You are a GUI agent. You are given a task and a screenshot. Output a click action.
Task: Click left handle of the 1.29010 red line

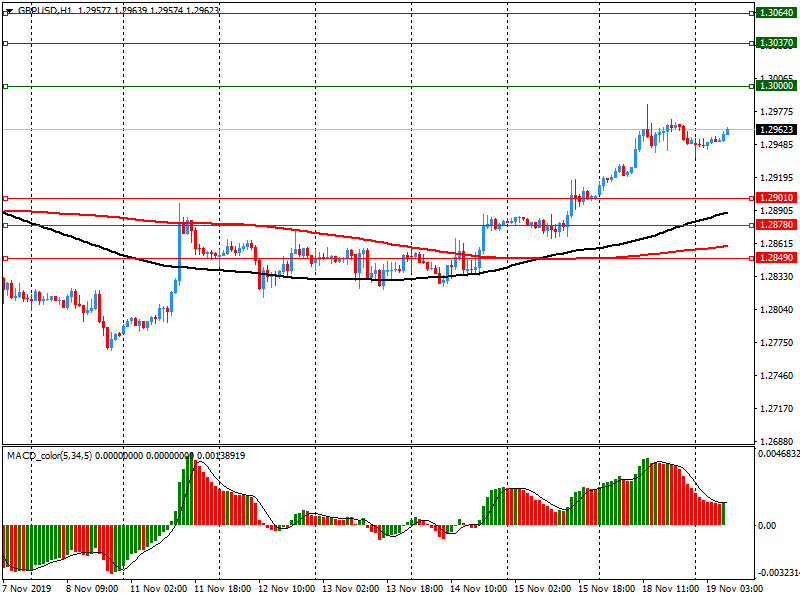point(6,198)
